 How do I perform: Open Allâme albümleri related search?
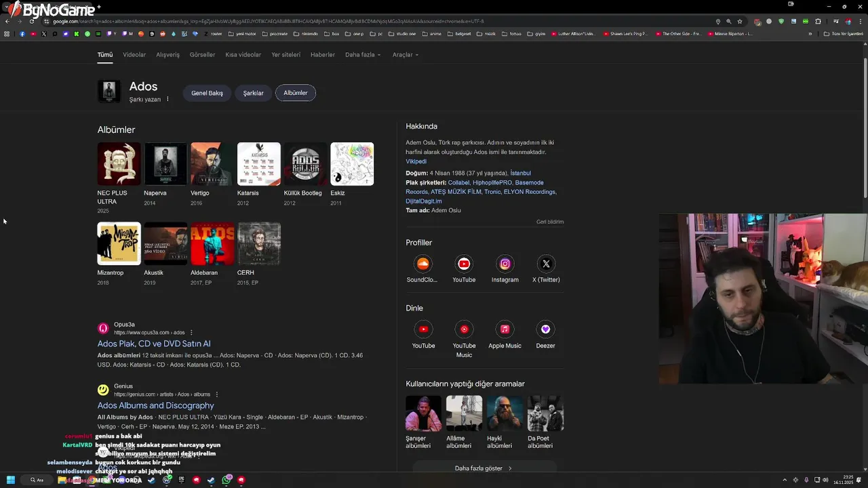click(464, 422)
